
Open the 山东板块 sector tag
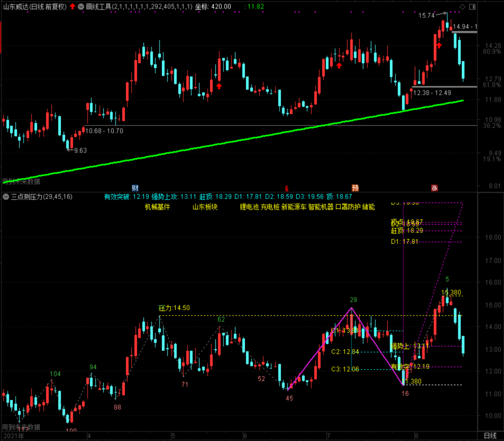point(205,207)
